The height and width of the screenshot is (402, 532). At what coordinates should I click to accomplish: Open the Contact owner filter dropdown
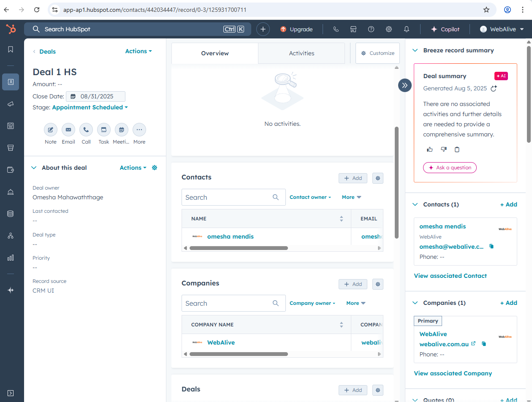click(310, 197)
